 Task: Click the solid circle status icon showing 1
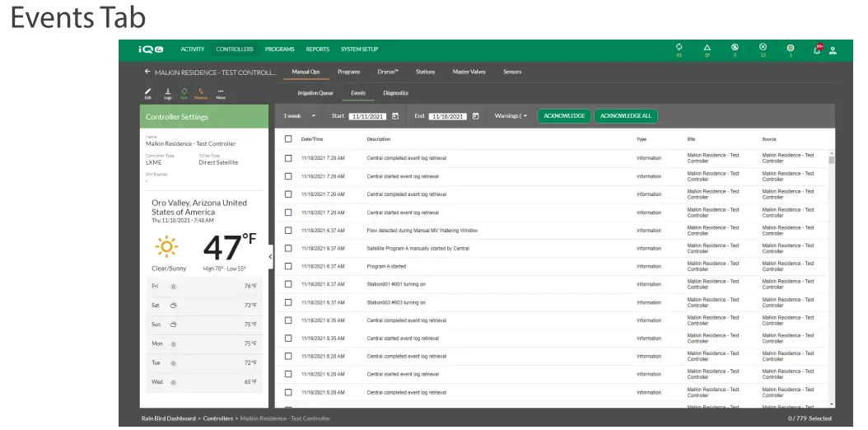[791, 48]
